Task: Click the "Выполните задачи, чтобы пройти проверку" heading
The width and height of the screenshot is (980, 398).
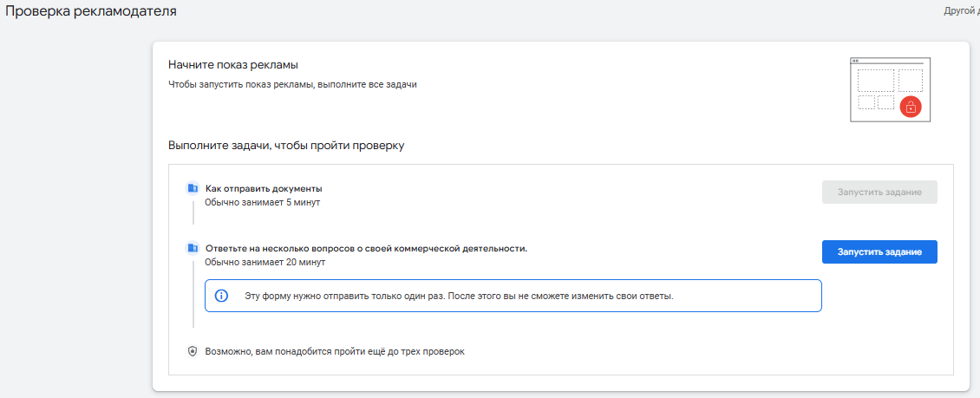Action: click(286, 145)
